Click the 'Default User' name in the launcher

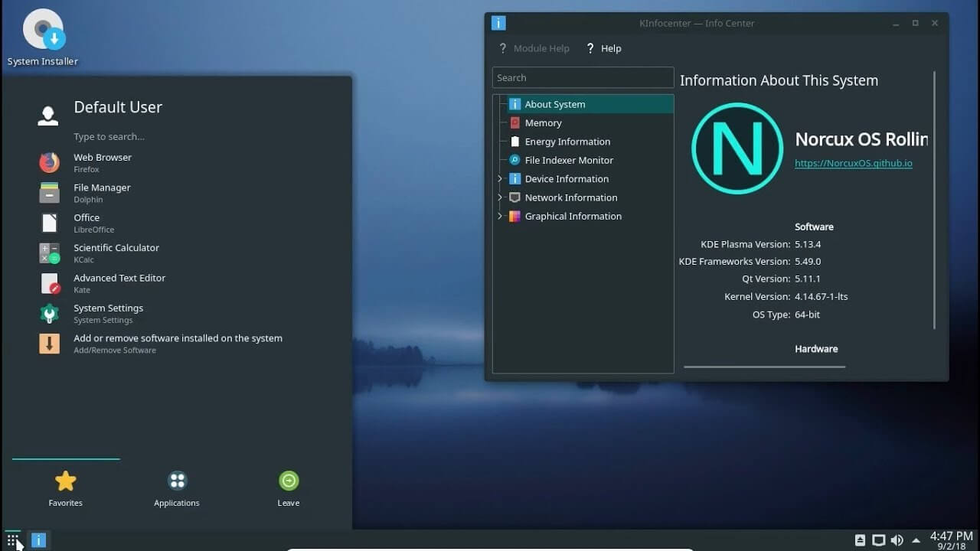click(118, 107)
